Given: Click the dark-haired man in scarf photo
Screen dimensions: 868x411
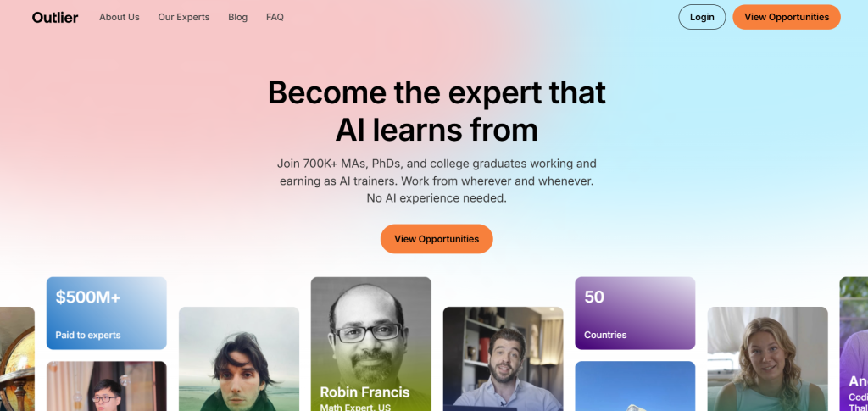Looking at the screenshot, I should click(x=238, y=359).
